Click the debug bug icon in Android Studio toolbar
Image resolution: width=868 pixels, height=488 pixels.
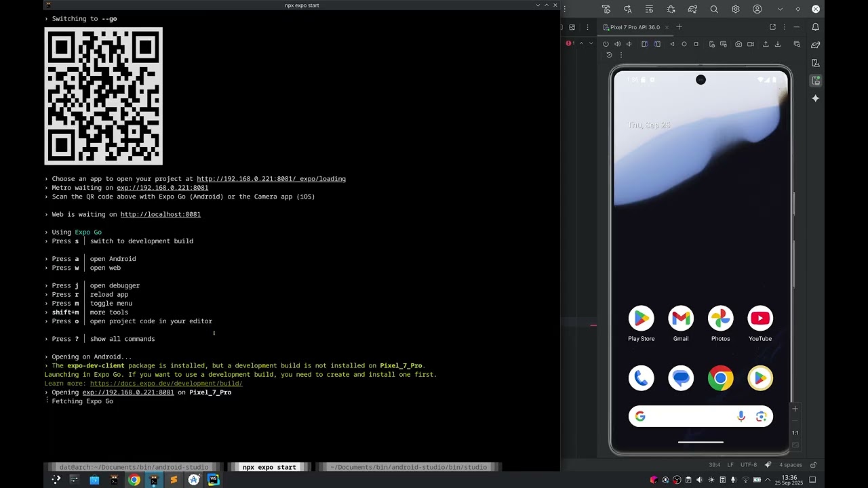coord(671,9)
